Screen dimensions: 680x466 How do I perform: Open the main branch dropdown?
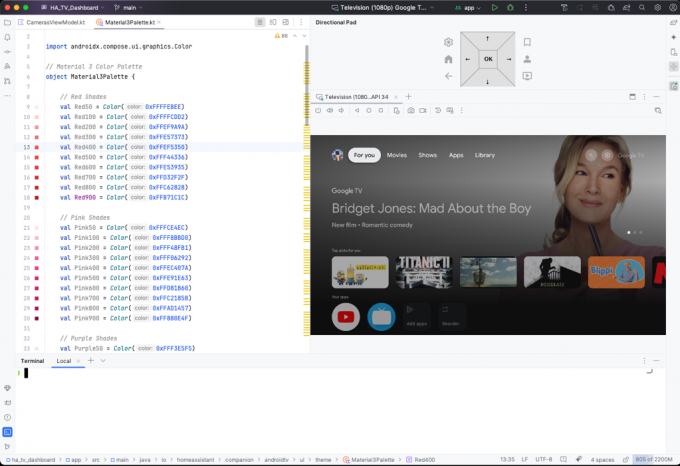click(x=128, y=8)
